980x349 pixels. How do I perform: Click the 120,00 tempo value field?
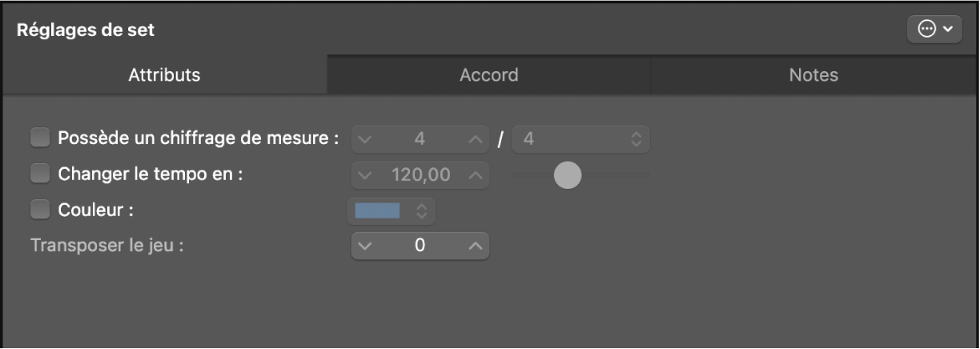pos(420,174)
